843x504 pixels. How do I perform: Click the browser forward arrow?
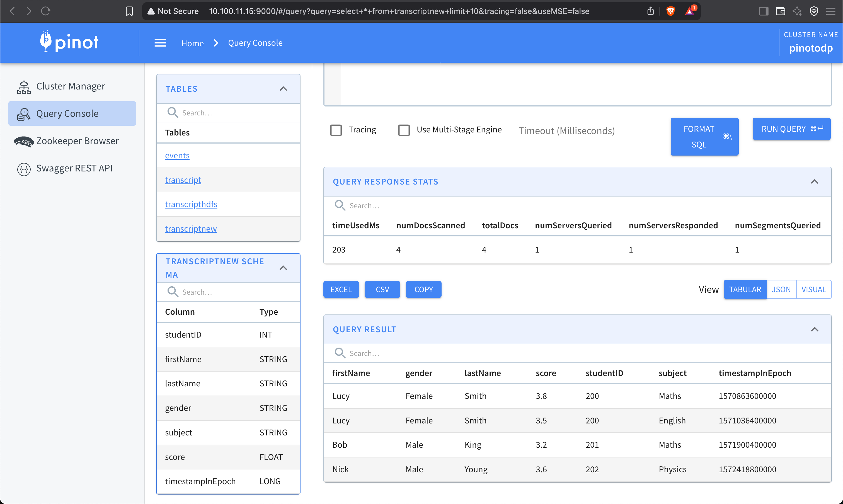[x=29, y=11]
